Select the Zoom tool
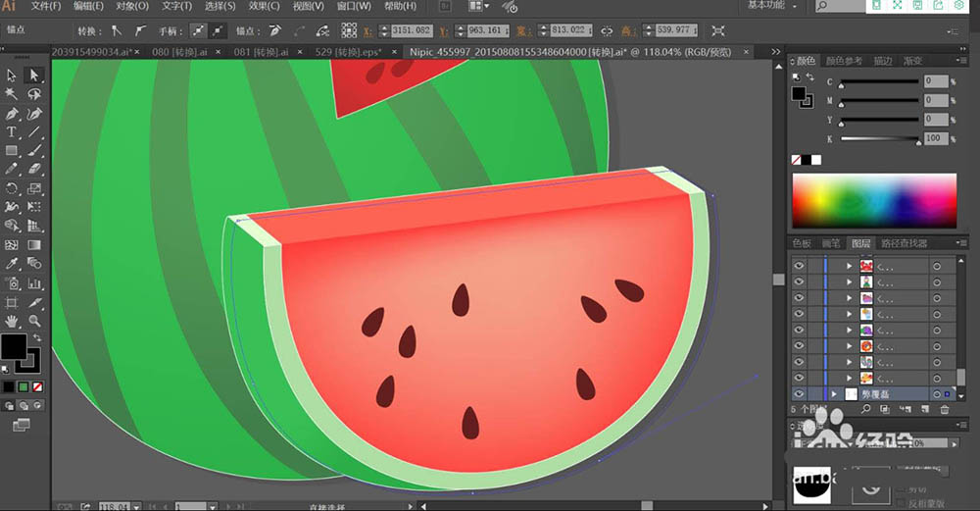Screen dimensions: 980x511 [x=34, y=321]
